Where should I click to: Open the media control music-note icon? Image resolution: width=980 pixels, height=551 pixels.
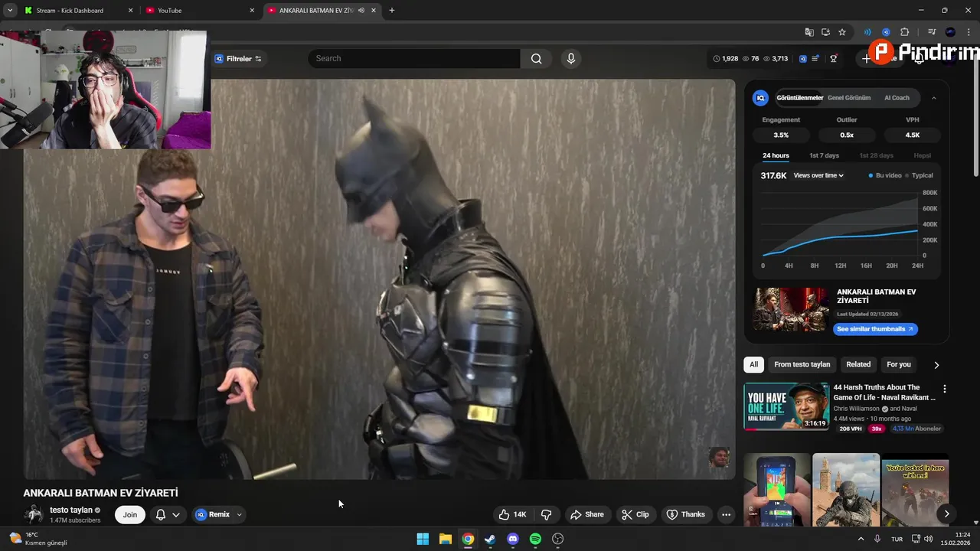pyautogui.click(x=932, y=32)
